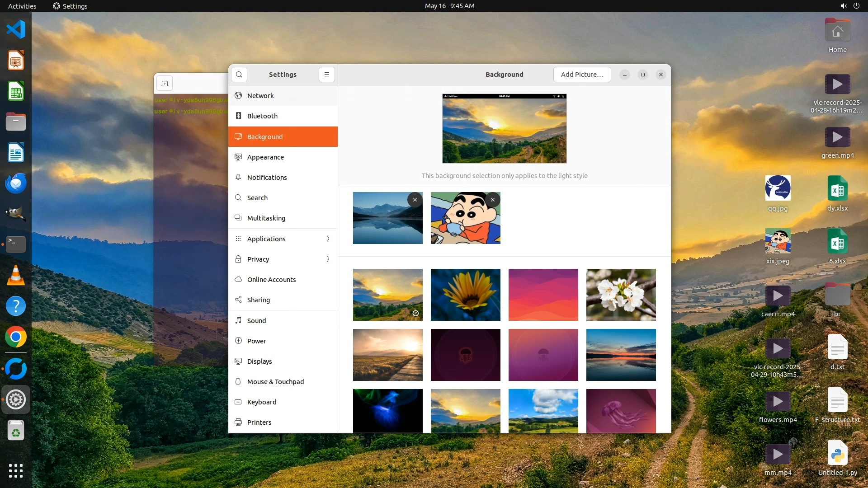
Task: Choose the pink gradient wallpaper
Action: point(543,295)
